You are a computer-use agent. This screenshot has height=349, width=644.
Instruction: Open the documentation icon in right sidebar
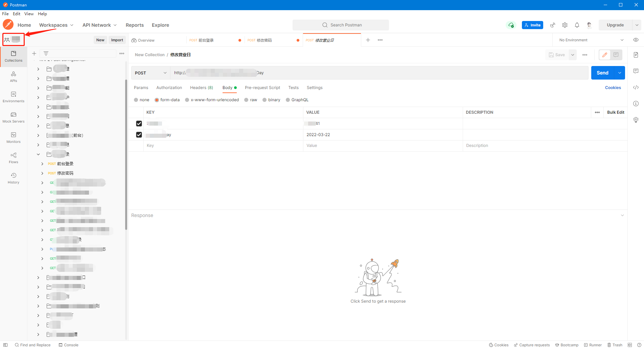tap(636, 55)
